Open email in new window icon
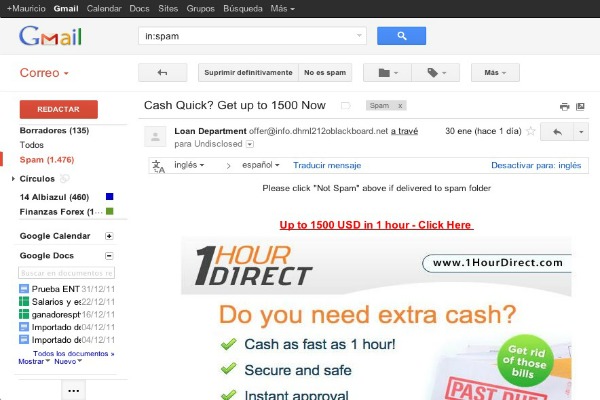The image size is (600, 400). point(581,106)
